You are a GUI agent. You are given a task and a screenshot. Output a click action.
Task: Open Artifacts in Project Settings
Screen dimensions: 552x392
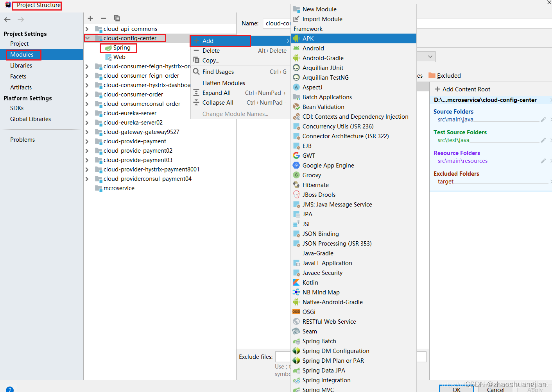coord(21,87)
